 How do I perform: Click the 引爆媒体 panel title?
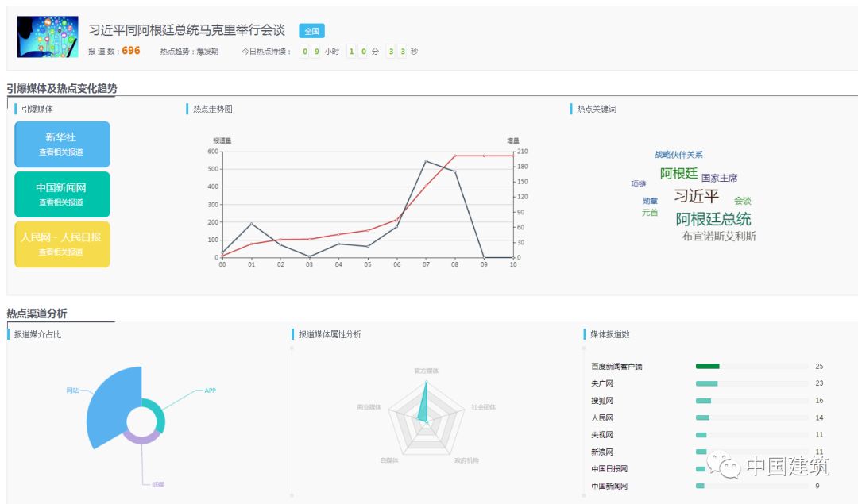[x=37, y=109]
